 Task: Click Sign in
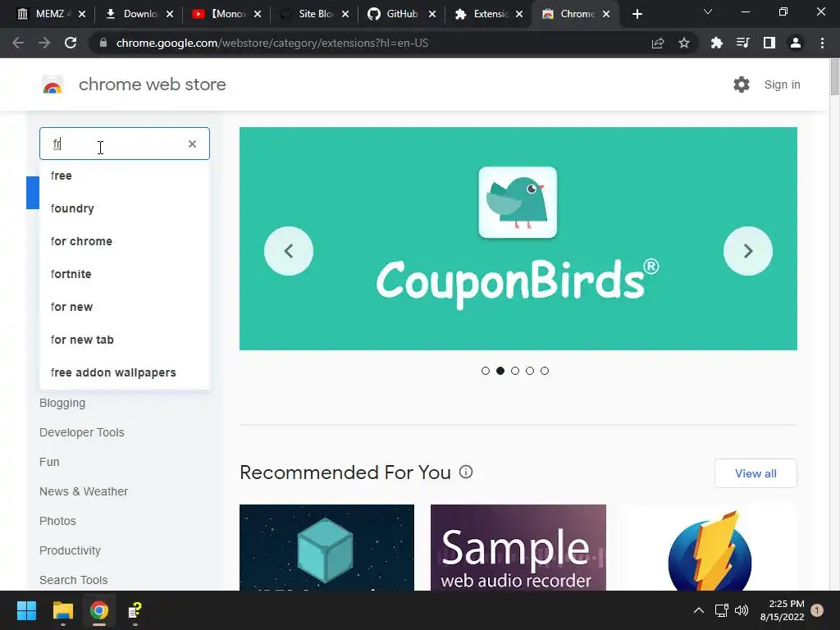tap(782, 84)
